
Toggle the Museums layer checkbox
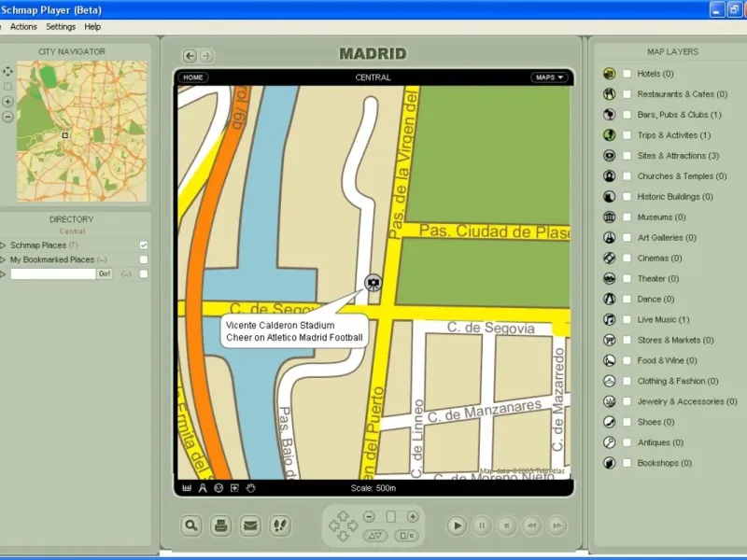pos(627,217)
